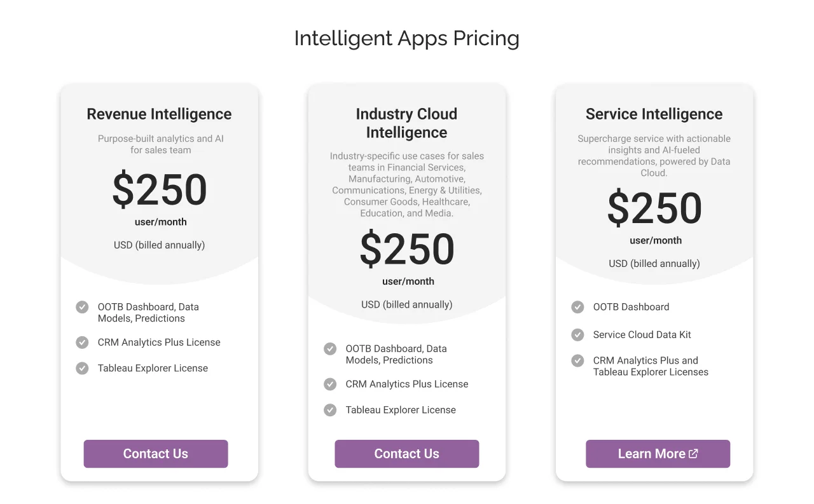Viewport: 814px width, 504px height.
Task: Select the "Service Intelligence" card heading
Action: tap(654, 114)
